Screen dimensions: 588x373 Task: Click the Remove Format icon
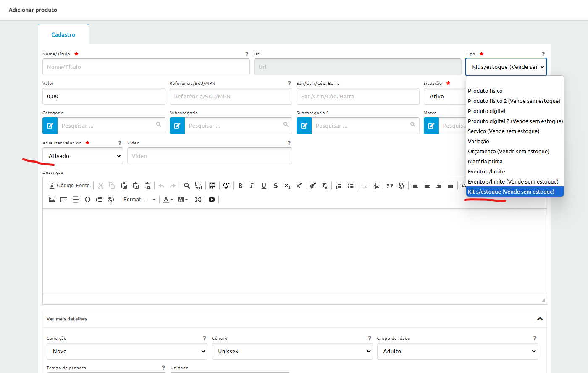pos(324,186)
